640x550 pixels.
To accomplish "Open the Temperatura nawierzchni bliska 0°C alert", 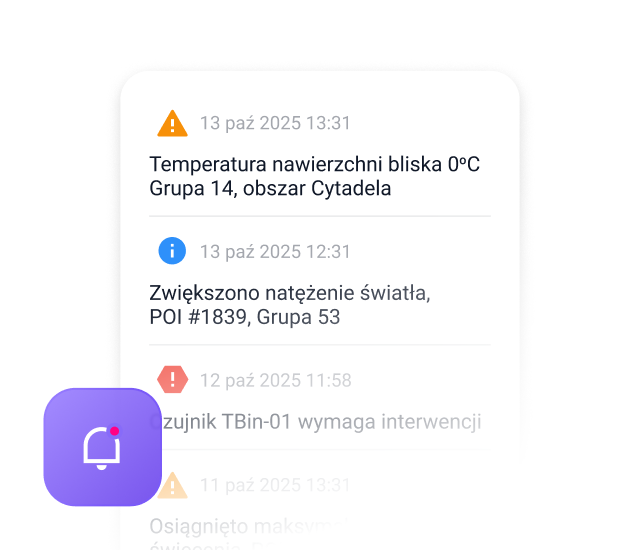I will pos(314,164).
